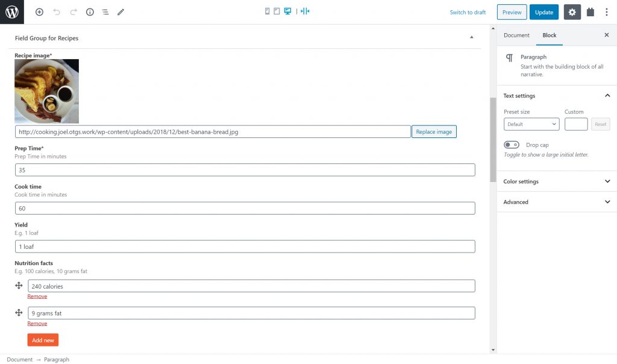Open the three-dot more options menu

606,12
